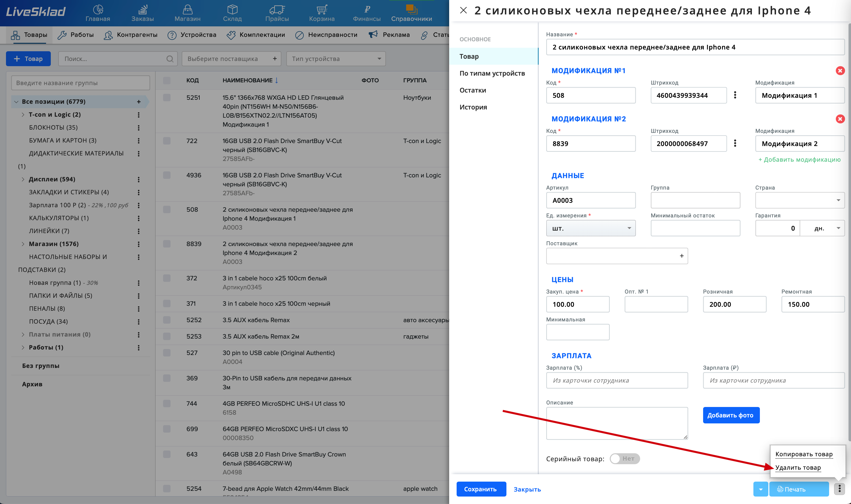Switch to the Контрагенты tab
The width and height of the screenshot is (851, 504).
point(130,35)
